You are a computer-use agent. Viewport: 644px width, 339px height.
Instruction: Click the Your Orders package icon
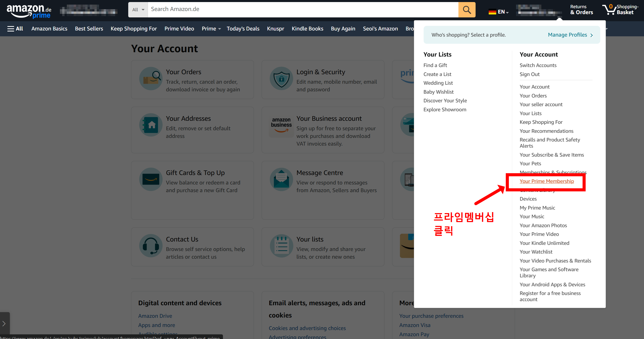pos(151,79)
